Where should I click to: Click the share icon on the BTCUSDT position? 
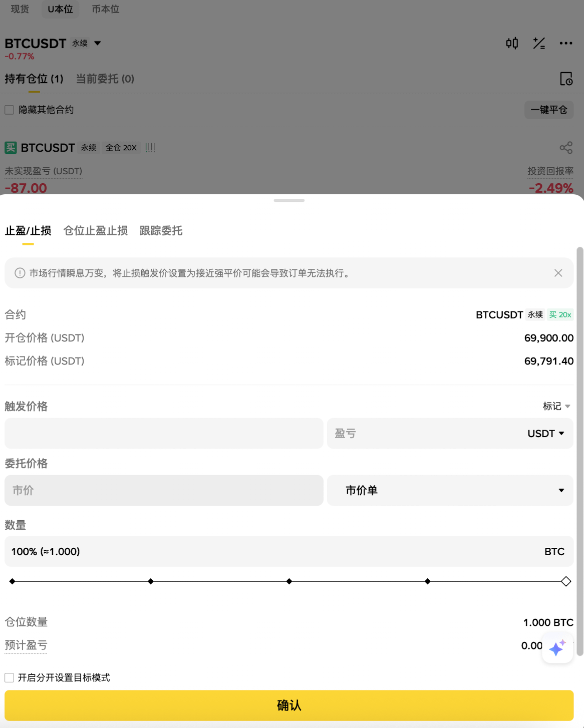tap(566, 147)
